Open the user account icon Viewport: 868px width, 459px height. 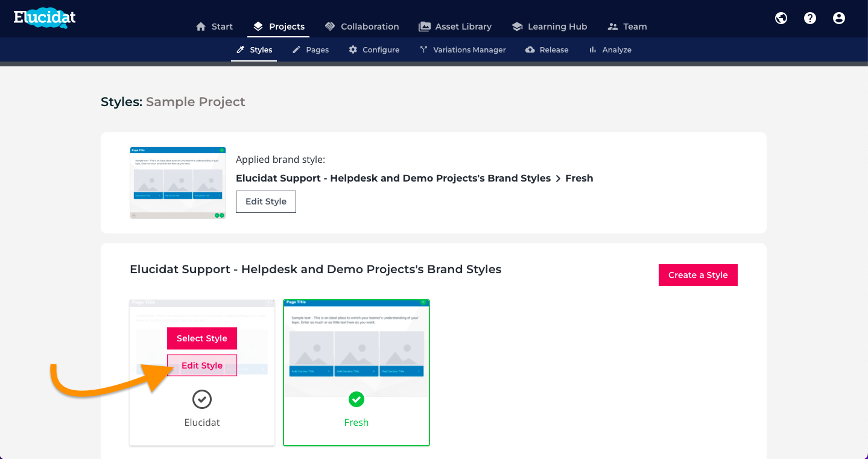pyautogui.click(x=839, y=18)
